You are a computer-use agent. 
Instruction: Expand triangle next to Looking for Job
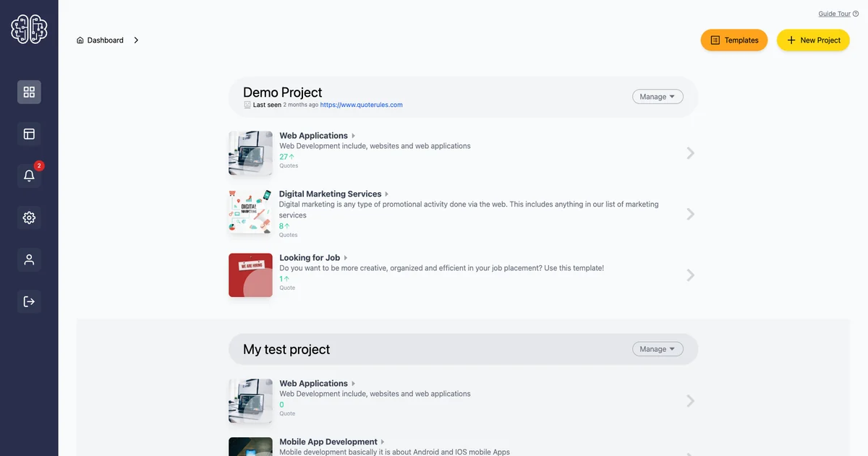click(x=346, y=258)
